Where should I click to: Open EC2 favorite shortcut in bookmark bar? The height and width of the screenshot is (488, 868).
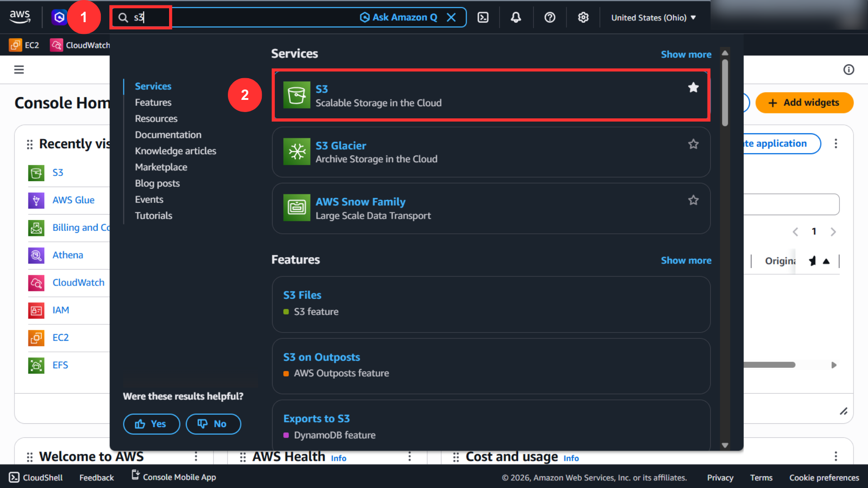tap(24, 45)
